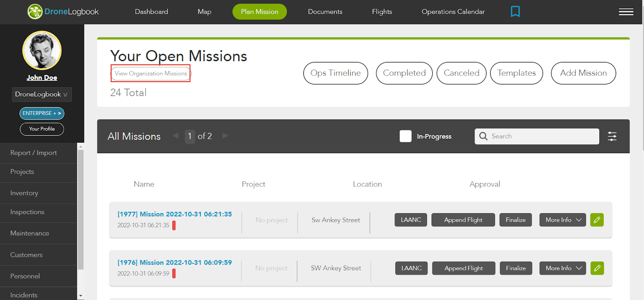Viewport: 644px width, 300px height.
Task: Click the blue bookmark icon
Action: pos(515,11)
